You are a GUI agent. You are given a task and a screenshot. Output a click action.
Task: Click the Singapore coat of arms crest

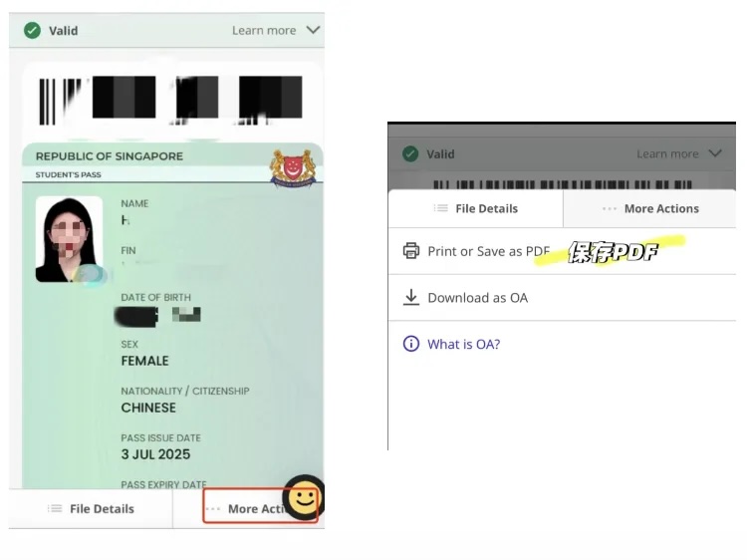293,168
